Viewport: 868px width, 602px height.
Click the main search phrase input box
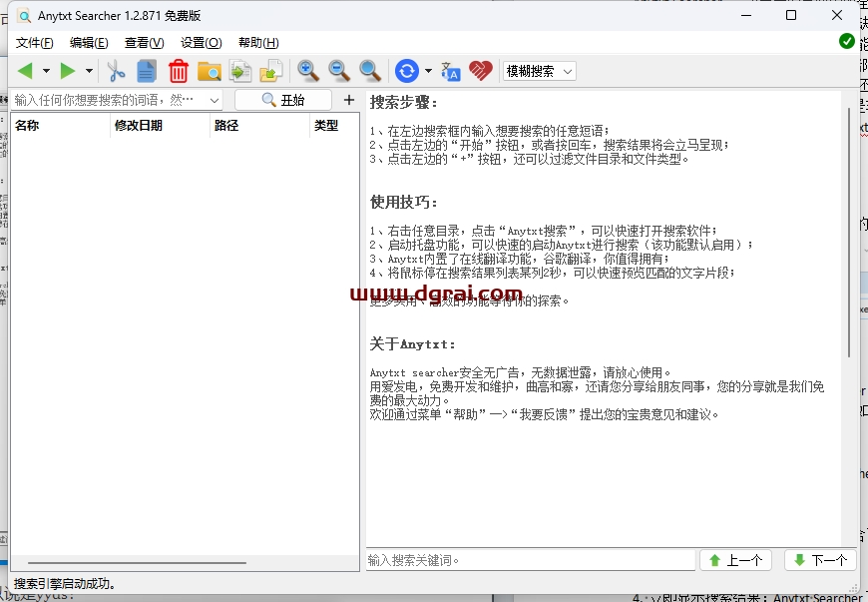[109, 100]
